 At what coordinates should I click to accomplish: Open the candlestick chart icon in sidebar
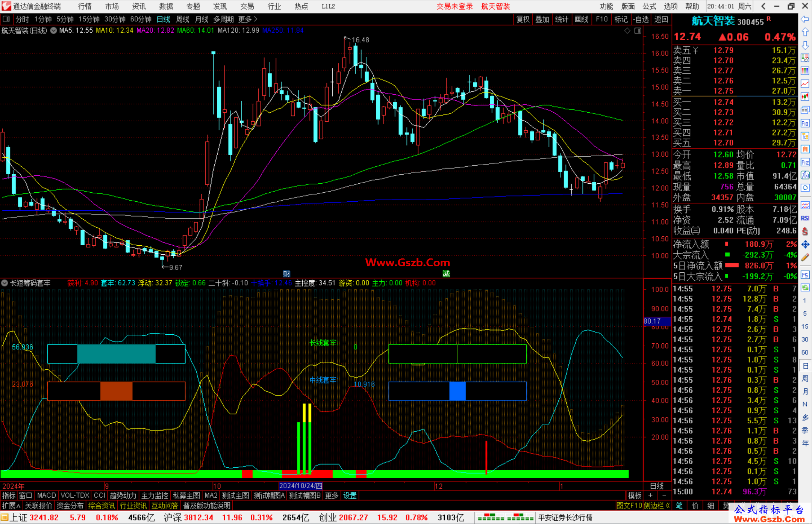(805, 97)
